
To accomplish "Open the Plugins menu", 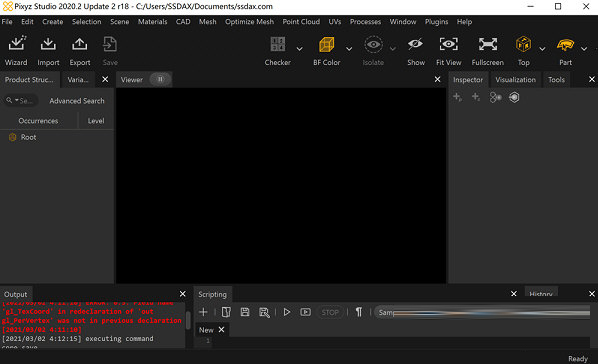I will (x=436, y=22).
